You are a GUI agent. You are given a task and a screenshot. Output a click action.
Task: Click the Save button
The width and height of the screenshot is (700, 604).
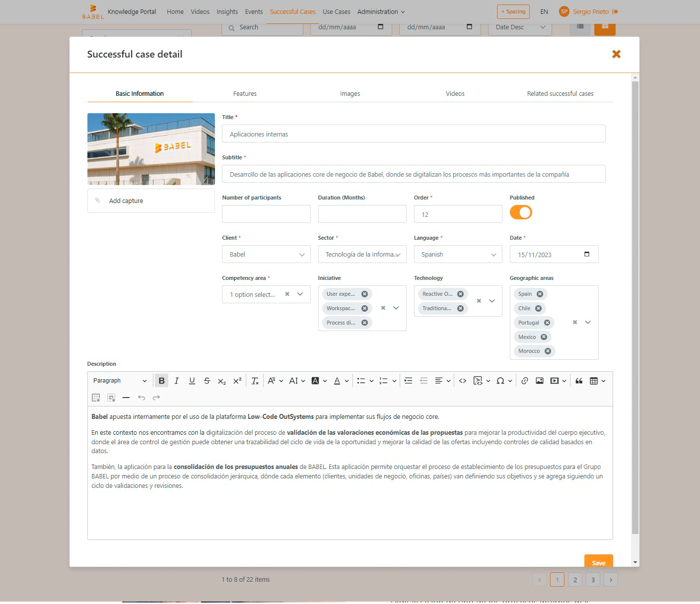click(598, 562)
